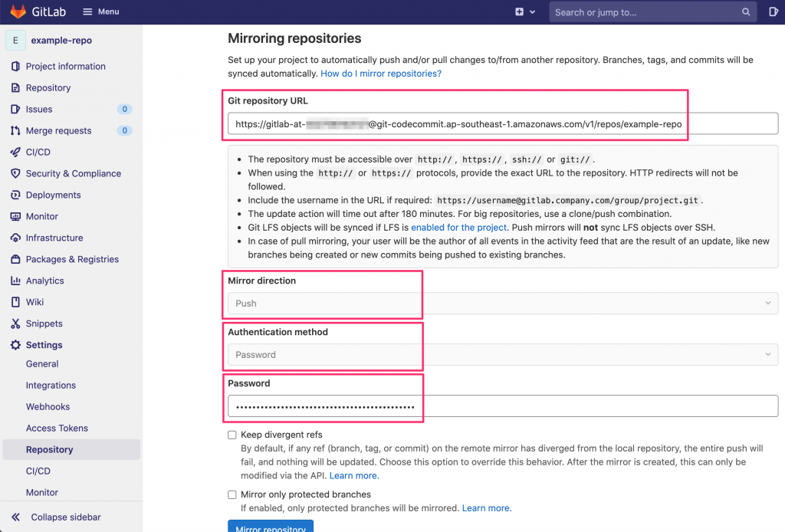The height and width of the screenshot is (532, 785).
Task: Open the Mirror direction dropdown
Action: [502, 303]
